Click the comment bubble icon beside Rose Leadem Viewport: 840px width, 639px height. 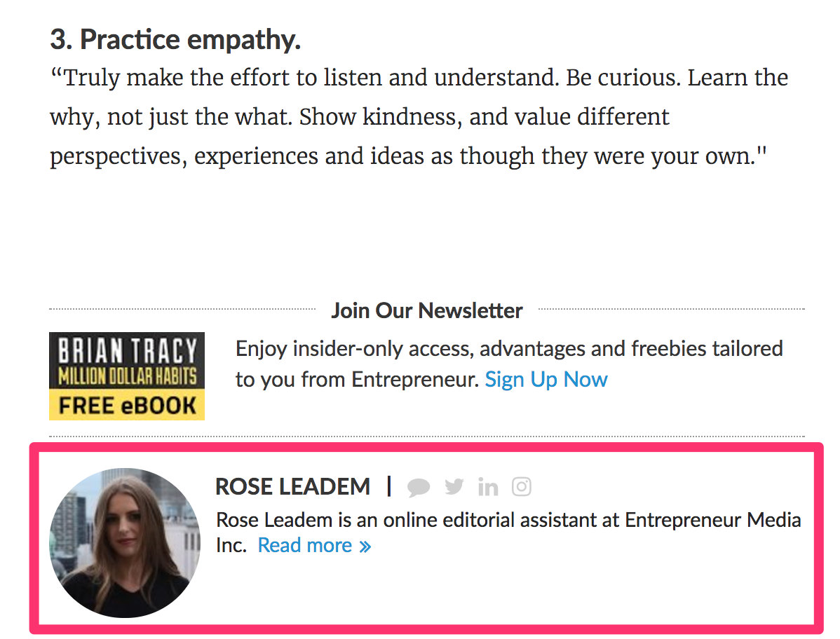click(419, 487)
